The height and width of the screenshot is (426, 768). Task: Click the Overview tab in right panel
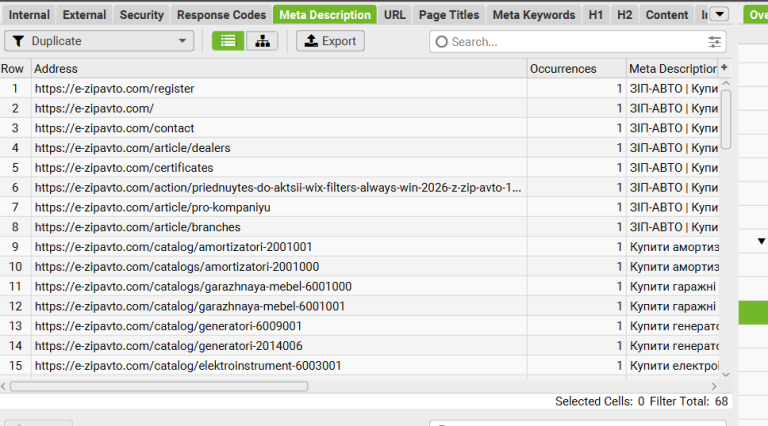click(x=756, y=15)
